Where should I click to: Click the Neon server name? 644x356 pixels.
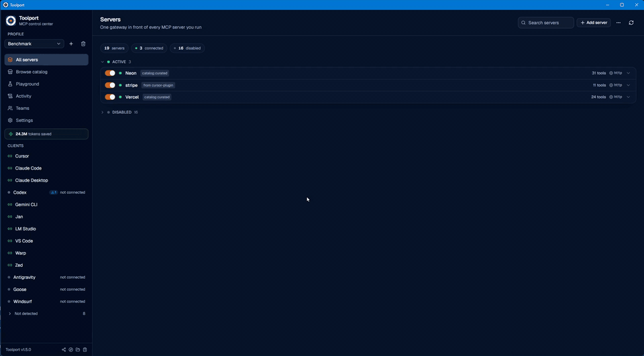click(131, 73)
